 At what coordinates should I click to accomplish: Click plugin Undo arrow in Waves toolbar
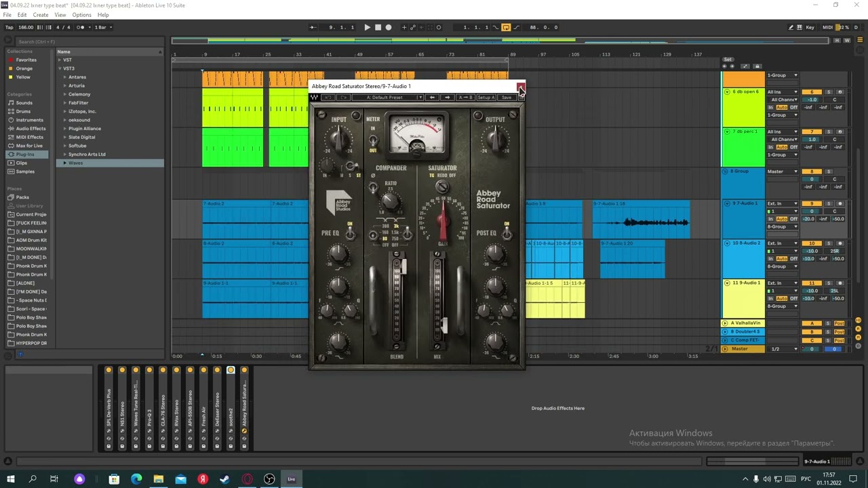pyautogui.click(x=328, y=98)
